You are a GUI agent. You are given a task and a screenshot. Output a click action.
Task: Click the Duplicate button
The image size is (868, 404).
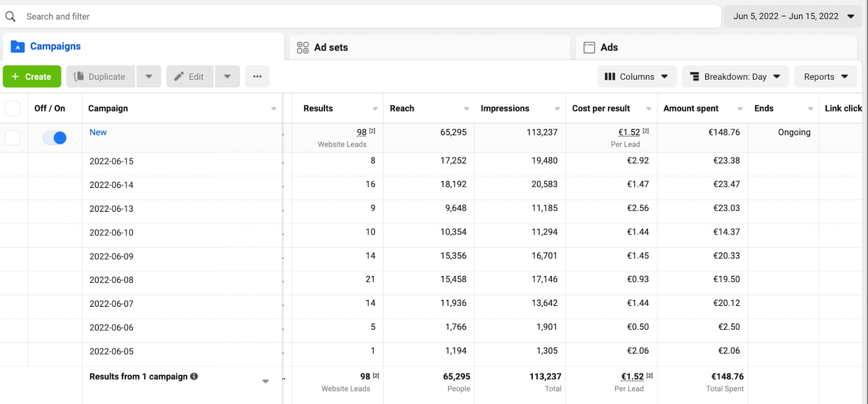pyautogui.click(x=101, y=77)
